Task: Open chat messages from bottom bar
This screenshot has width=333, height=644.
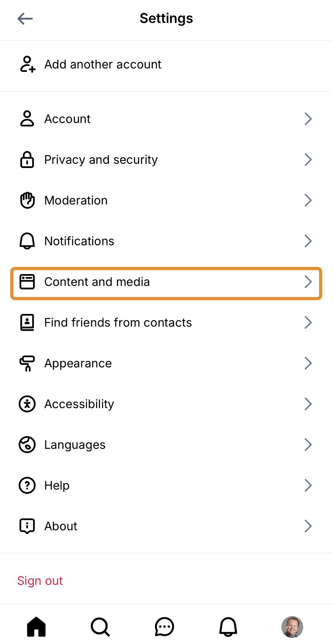Action: (164, 627)
